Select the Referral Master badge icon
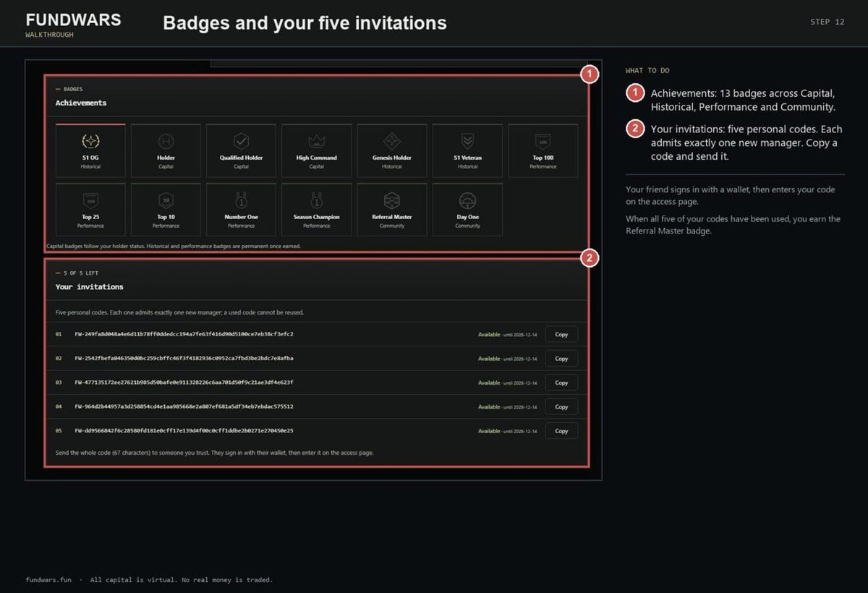The height and width of the screenshot is (593, 868). click(392, 200)
